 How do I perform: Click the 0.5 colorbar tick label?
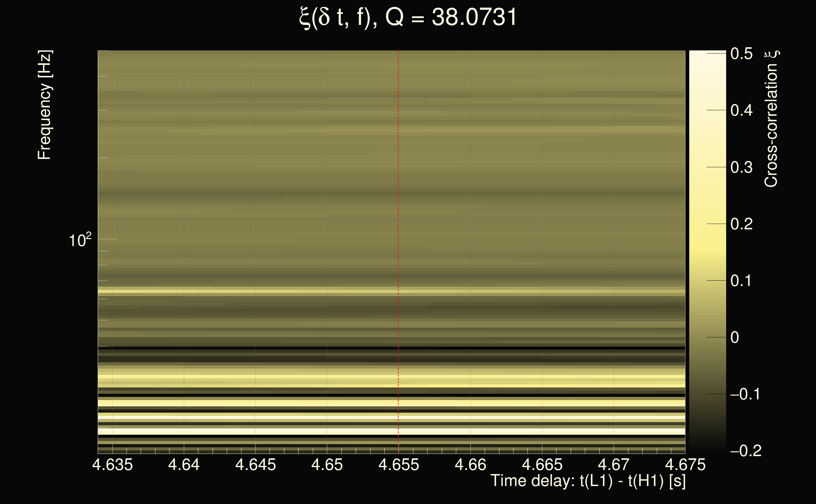pyautogui.click(x=741, y=54)
